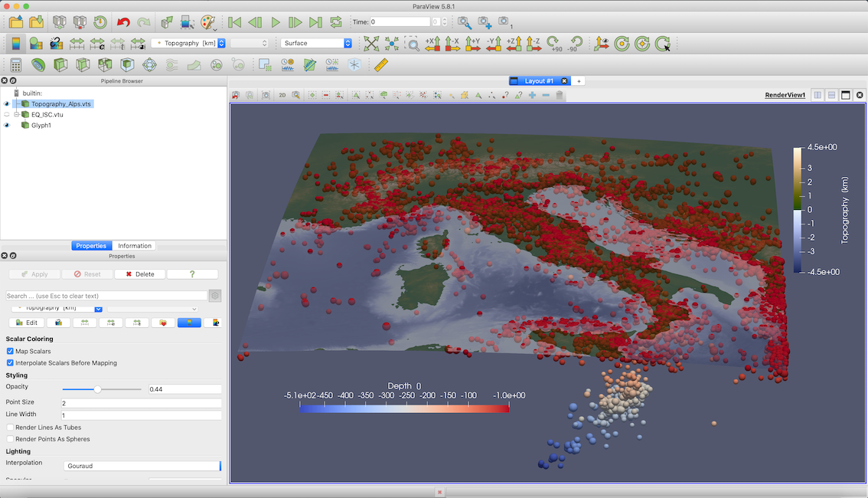Set view direction to -Z
Viewport: 868px width, 498px height.
534,43
